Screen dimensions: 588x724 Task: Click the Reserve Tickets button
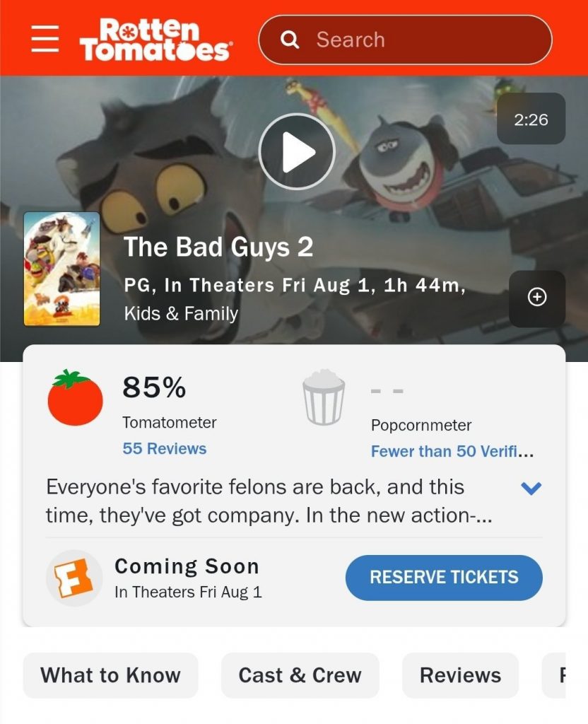tap(444, 578)
